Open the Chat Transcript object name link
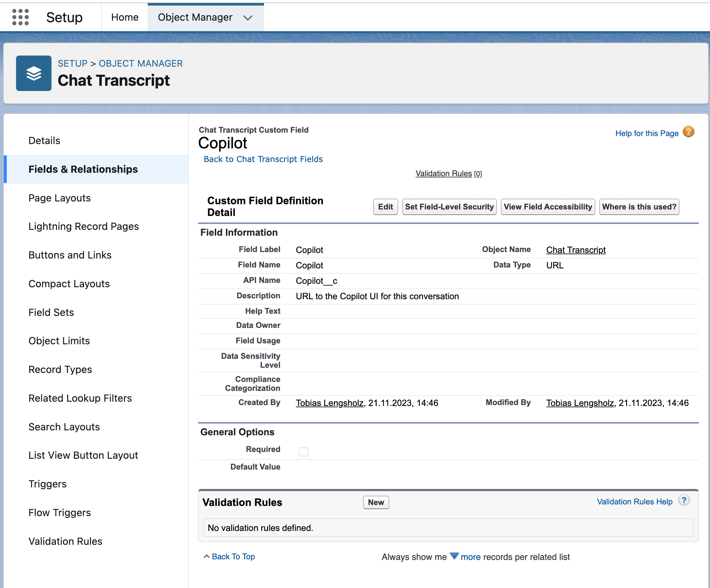Viewport: 710px width, 588px height. [x=576, y=250]
